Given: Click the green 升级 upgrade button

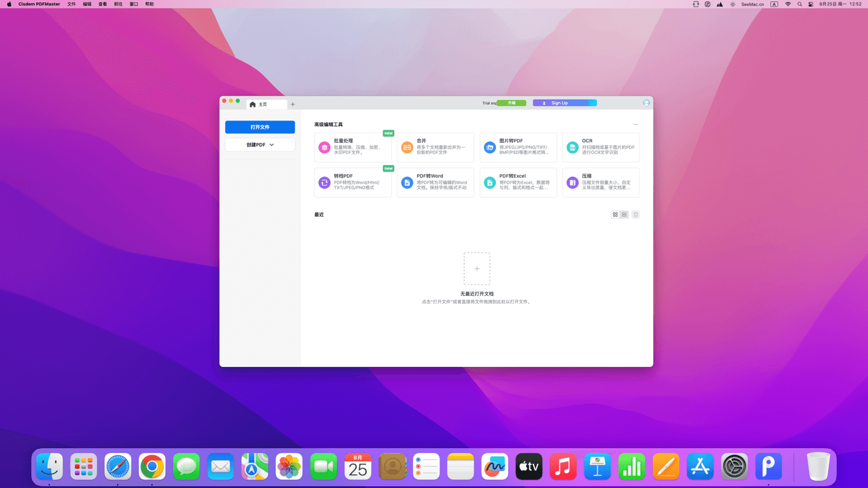Looking at the screenshot, I should pyautogui.click(x=512, y=103).
